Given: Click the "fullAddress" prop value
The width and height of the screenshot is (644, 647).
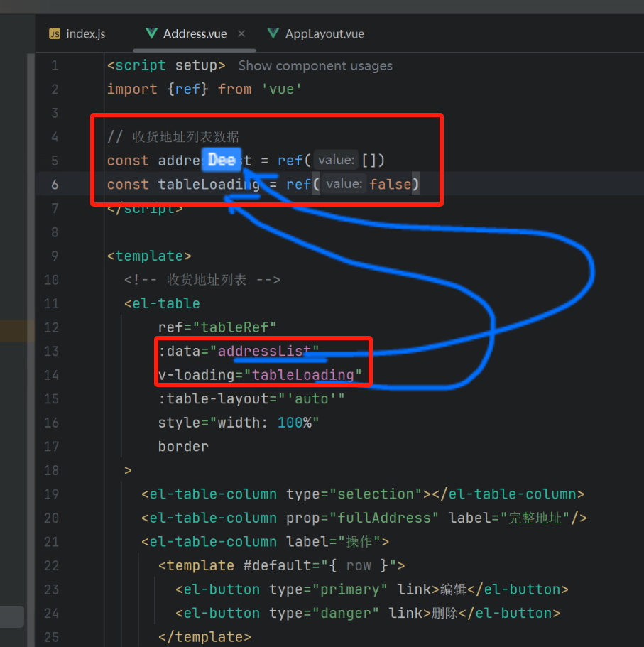Looking at the screenshot, I should click(x=383, y=518).
